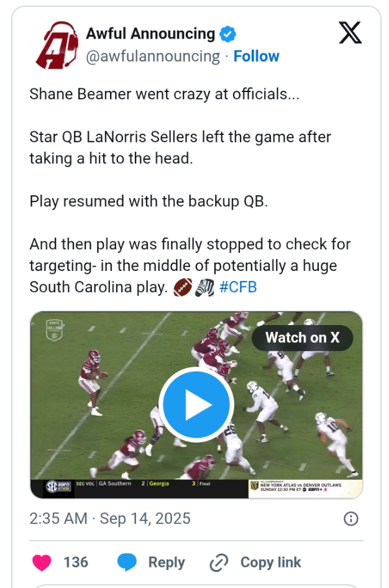389x588 pixels.
Task: Click the football emoji in the tweet
Action: point(183,287)
